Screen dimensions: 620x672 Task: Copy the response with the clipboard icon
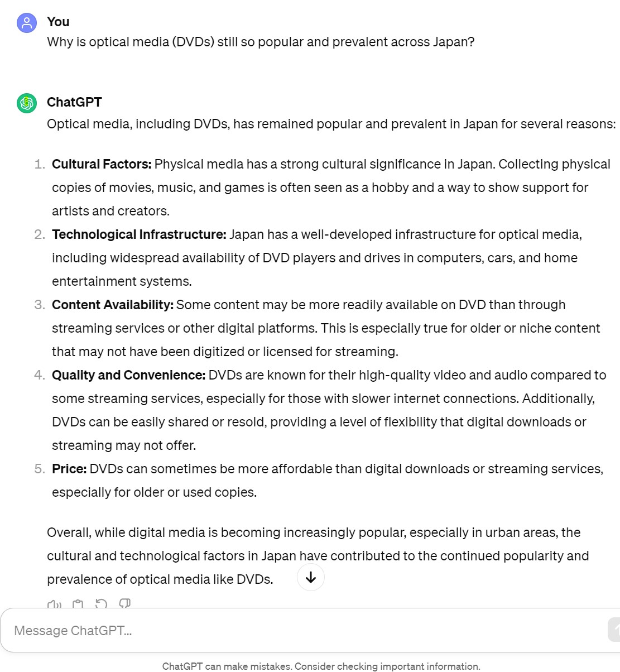point(78,604)
